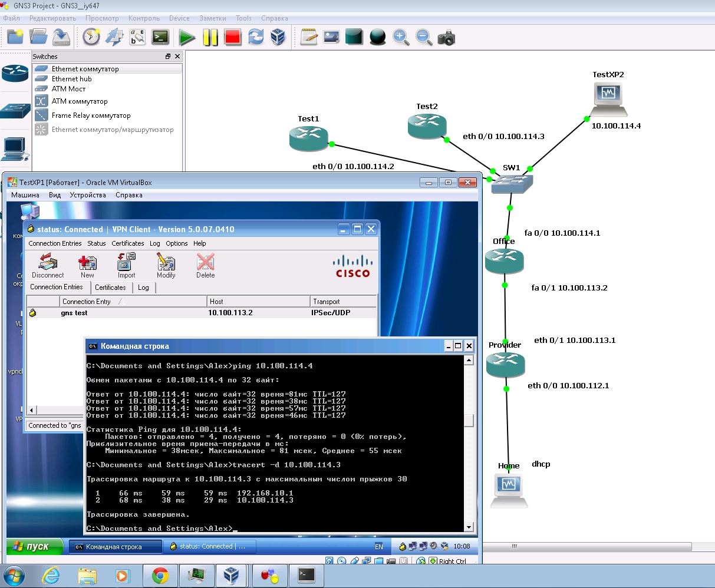This screenshot has height=588, width=715.
Task: Start all devices with green play icon
Action: click(187, 38)
